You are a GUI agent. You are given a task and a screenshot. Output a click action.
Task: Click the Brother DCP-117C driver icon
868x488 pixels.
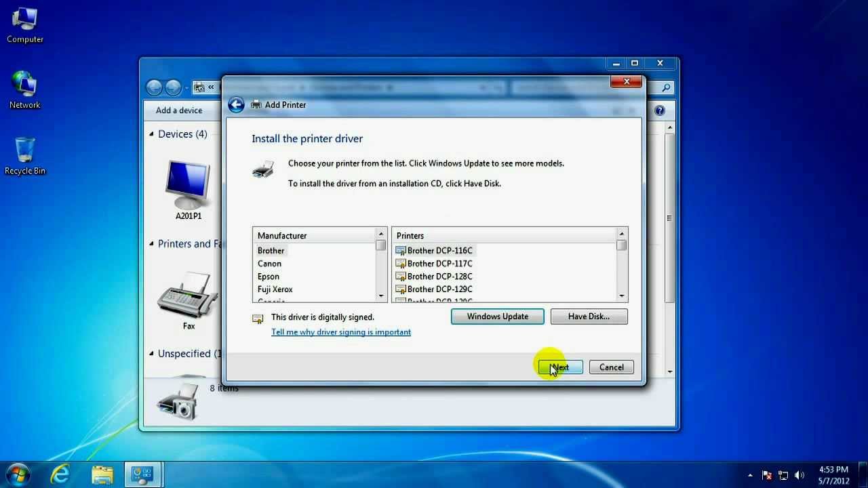(x=400, y=264)
